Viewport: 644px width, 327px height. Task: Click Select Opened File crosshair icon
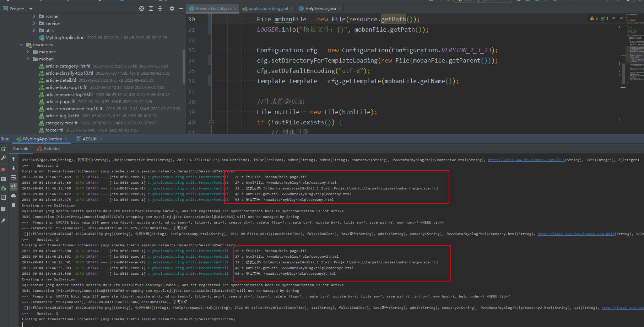click(142, 9)
